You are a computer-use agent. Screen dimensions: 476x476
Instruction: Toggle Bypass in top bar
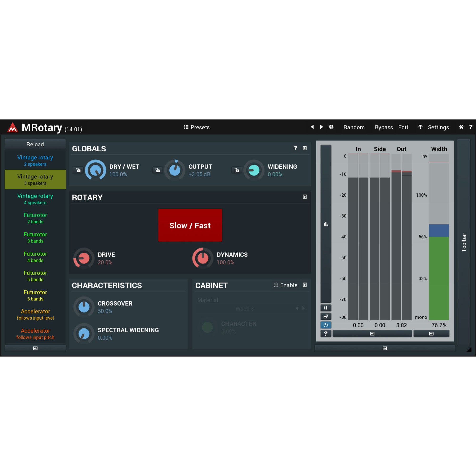pos(384,127)
